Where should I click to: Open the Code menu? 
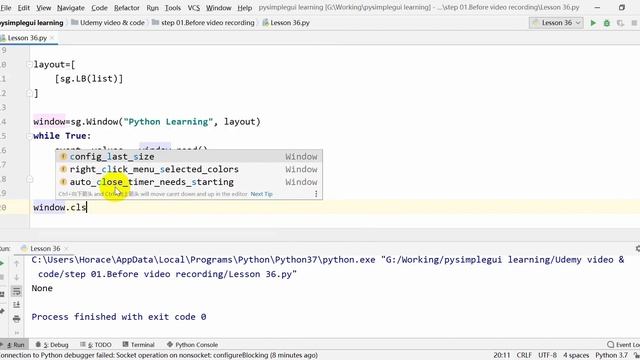pos(99,8)
